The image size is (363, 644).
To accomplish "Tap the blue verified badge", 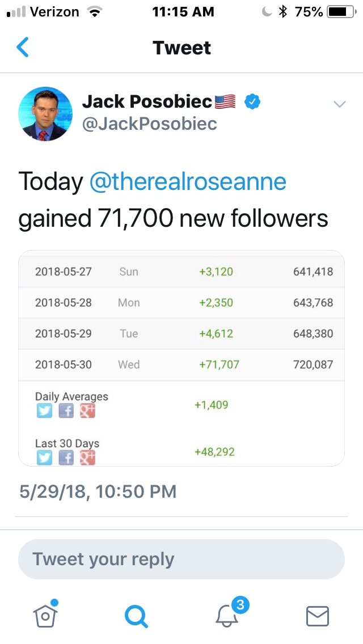I will click(x=252, y=102).
